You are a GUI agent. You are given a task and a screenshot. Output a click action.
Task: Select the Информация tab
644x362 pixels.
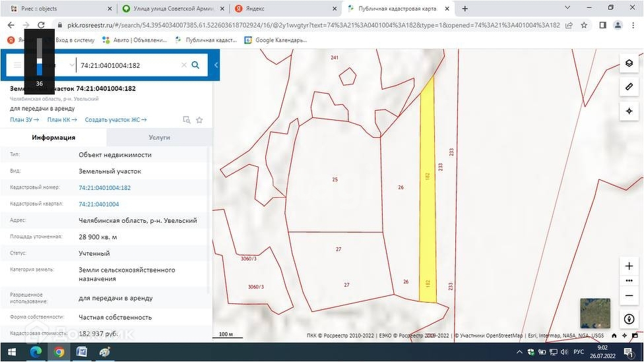click(53, 137)
